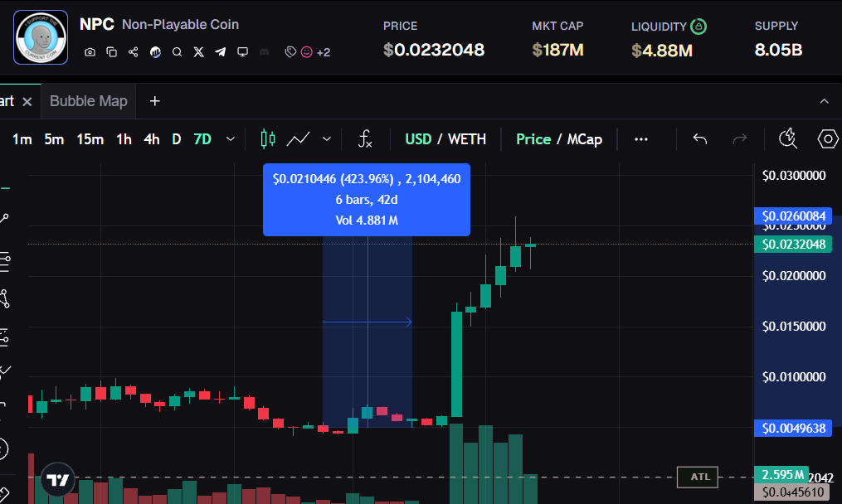Image resolution: width=842 pixels, height=504 pixels.
Task: Click the current $0.0232048 axis price label
Action: (793, 245)
